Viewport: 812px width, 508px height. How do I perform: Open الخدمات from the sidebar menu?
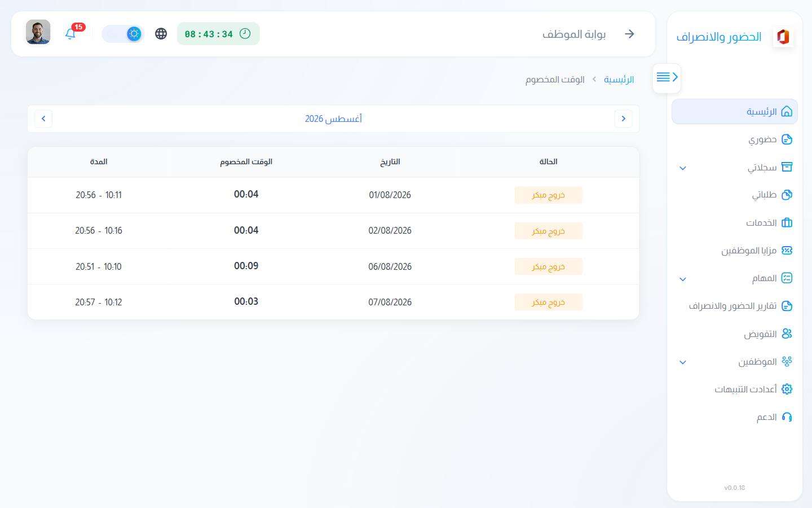point(735,222)
